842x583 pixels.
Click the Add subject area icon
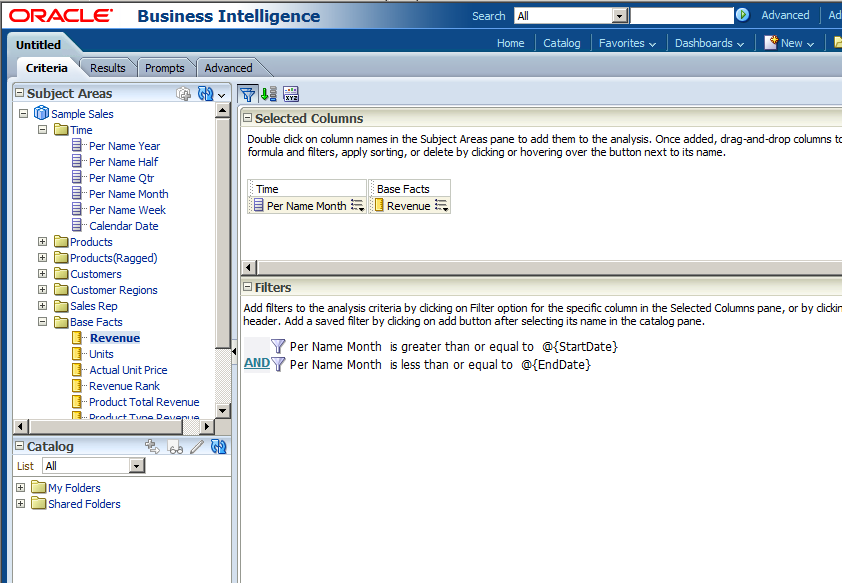click(x=184, y=91)
